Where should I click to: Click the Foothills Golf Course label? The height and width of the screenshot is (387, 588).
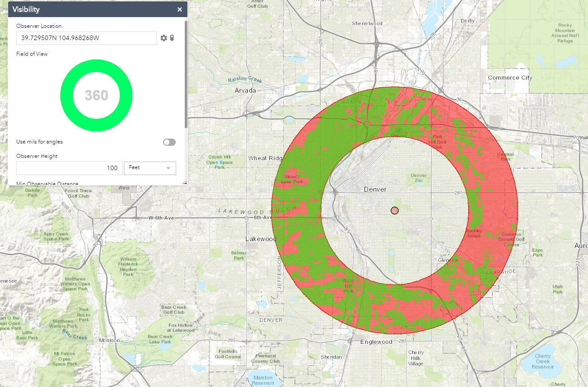[228, 354]
